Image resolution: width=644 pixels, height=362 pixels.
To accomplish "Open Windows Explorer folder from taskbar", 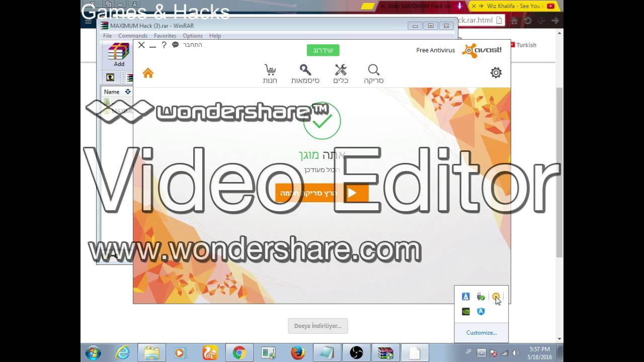I will pyautogui.click(x=151, y=353).
